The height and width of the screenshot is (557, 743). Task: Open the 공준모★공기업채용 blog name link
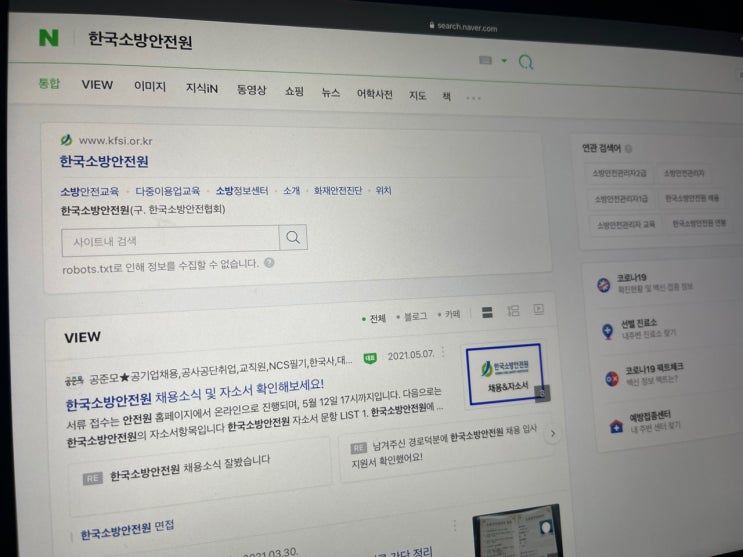pos(220,371)
